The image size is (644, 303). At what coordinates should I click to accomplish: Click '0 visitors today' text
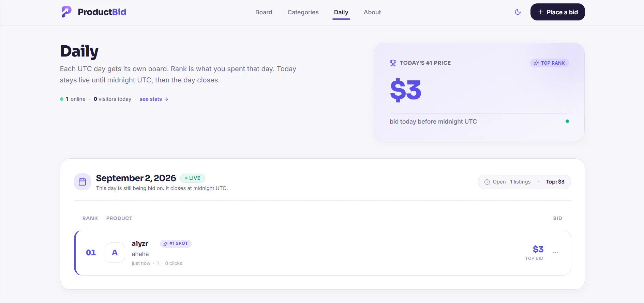point(113,99)
